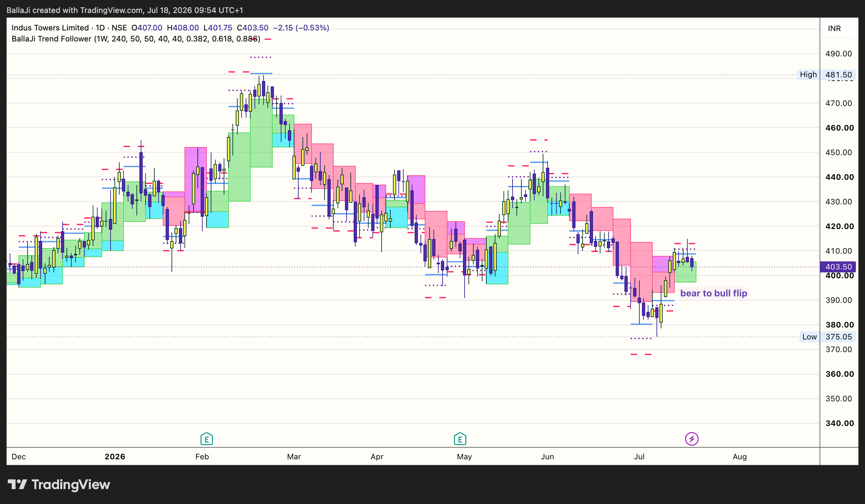Viewport: 865px width, 504px height.
Task: Click the TradingView logo
Action: point(59,484)
